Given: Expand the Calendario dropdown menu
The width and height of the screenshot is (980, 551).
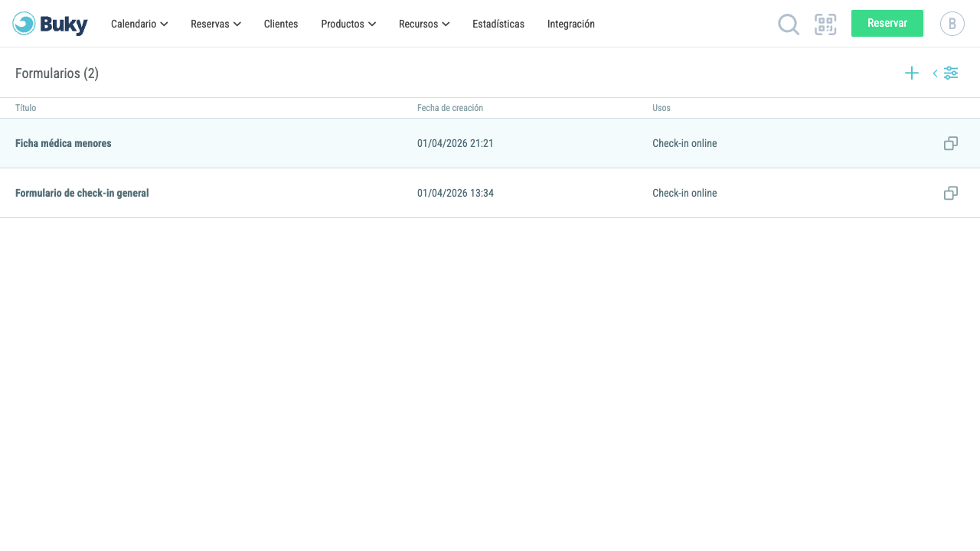Looking at the screenshot, I should pyautogui.click(x=139, y=24).
